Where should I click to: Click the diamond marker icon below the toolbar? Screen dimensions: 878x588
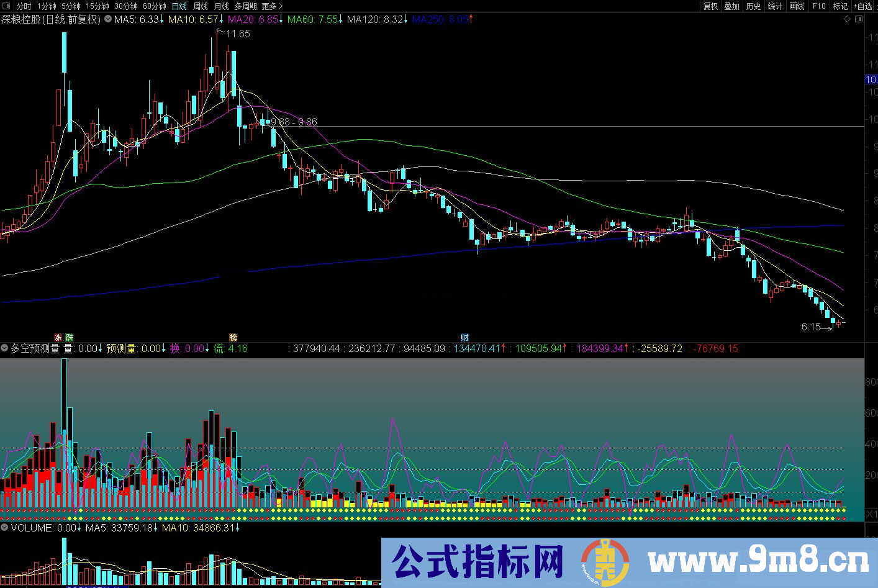click(x=846, y=19)
